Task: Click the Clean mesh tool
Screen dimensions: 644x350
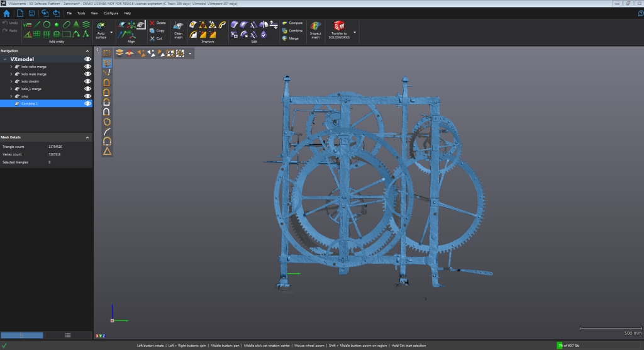Action: [x=178, y=28]
